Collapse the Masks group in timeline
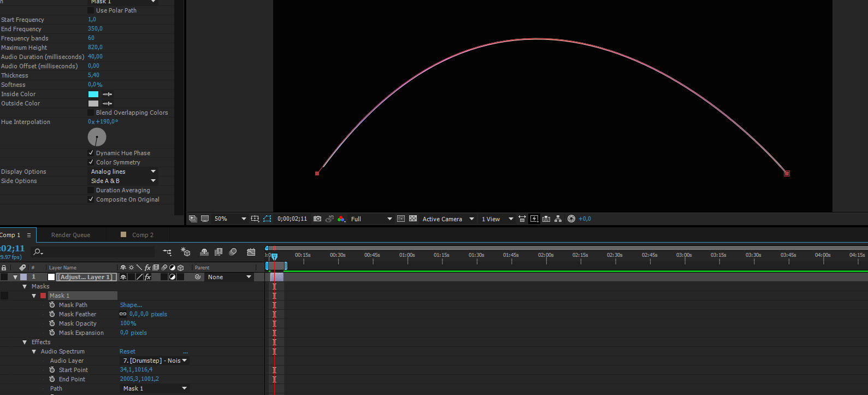This screenshot has height=395, width=868. coord(25,286)
